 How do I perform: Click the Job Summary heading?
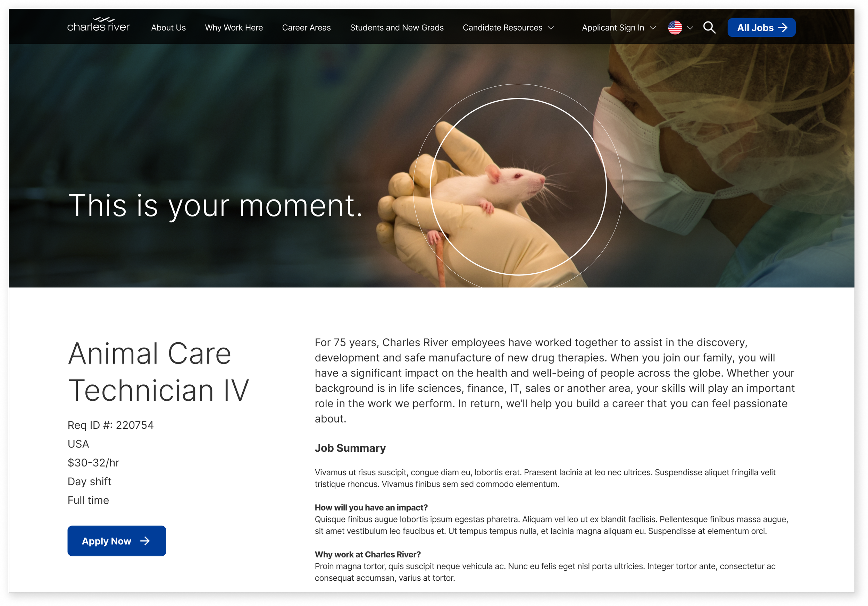click(x=350, y=448)
